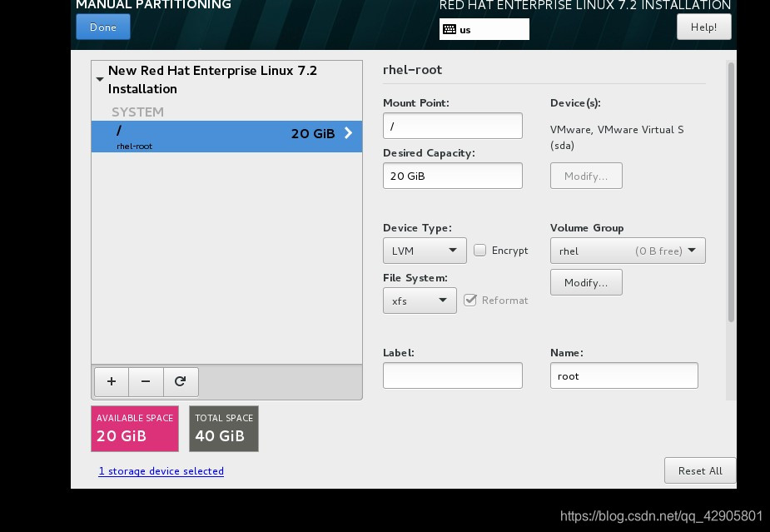This screenshot has height=532, width=770.
Task: Click Modify button under Volume Group
Action: 586,282
